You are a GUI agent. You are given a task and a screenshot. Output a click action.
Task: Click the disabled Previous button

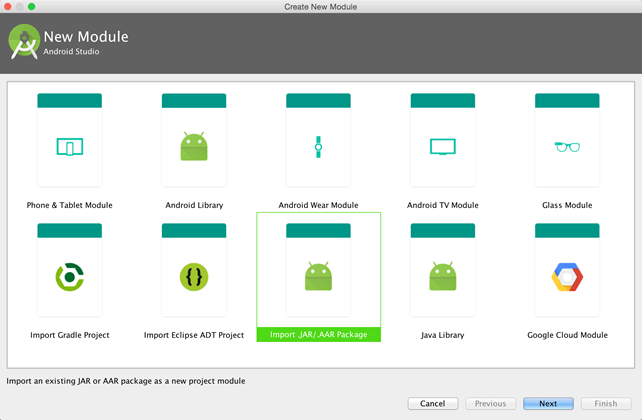coord(491,403)
